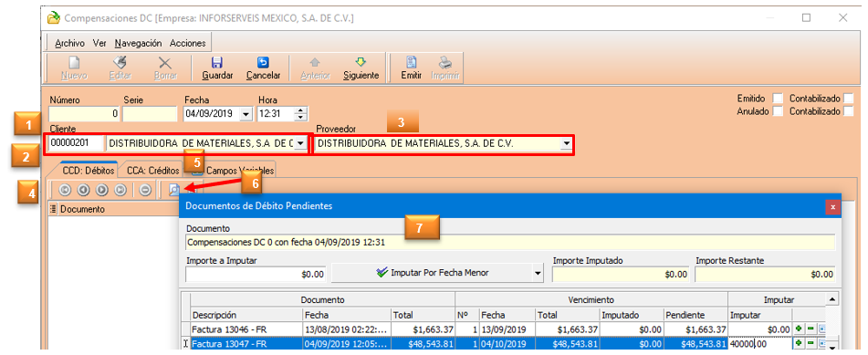Screen dimensions: 868x355
Task: Enable the top Contabilizado checkbox
Action: [848, 98]
